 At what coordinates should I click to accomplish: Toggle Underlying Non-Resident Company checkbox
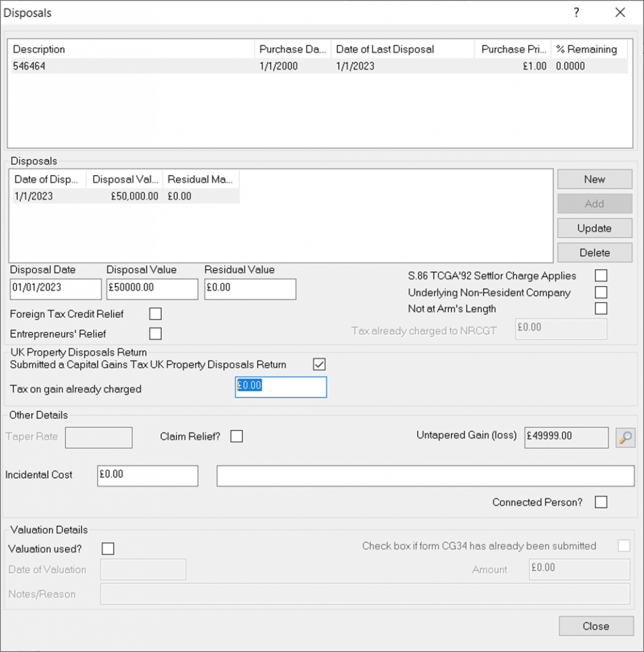601,292
